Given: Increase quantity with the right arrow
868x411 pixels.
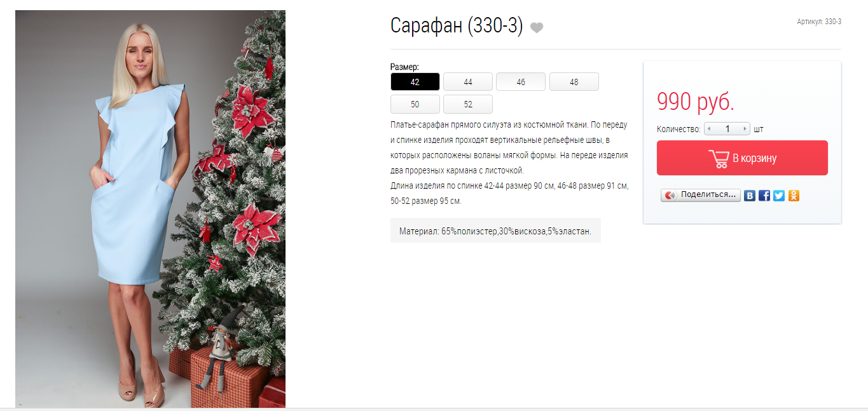Looking at the screenshot, I should pos(745,129).
